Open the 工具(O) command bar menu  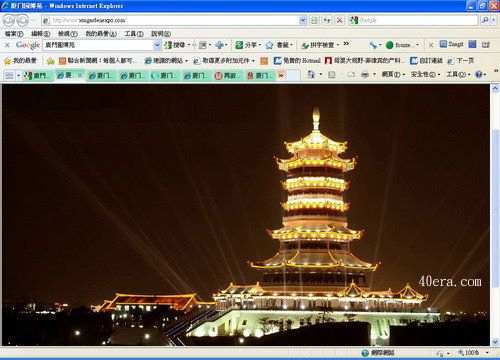(458, 74)
